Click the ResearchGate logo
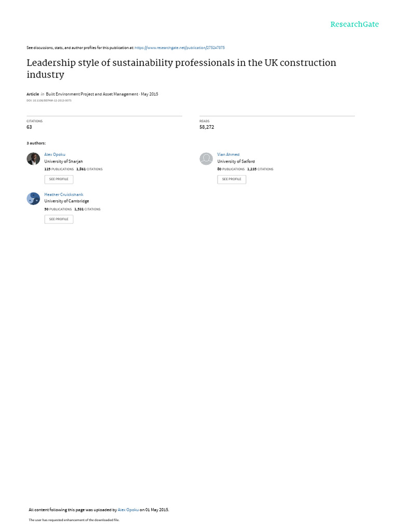The image size is (399, 532). (x=354, y=24)
